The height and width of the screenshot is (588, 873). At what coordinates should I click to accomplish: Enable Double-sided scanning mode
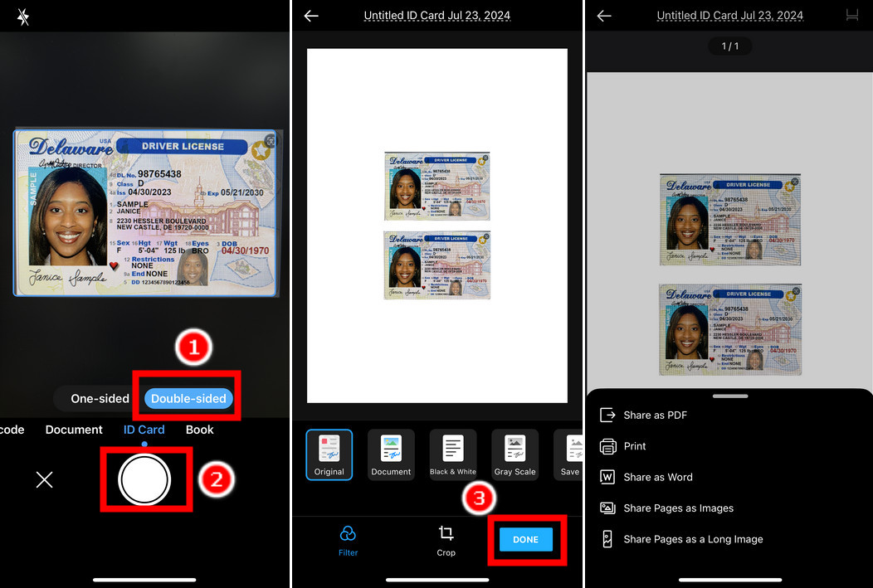click(x=187, y=398)
